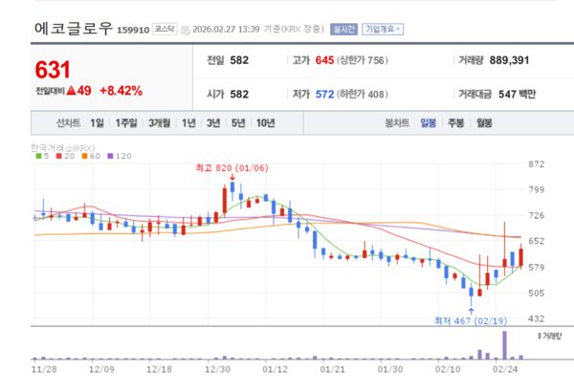
Task: Click the 거래량 volume legend marker
Action: (x=539, y=338)
